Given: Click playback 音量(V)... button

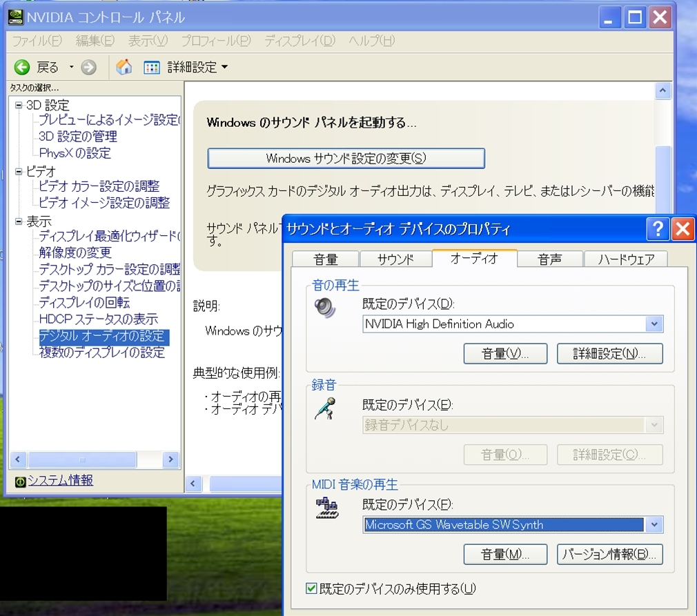Looking at the screenshot, I should coord(505,354).
